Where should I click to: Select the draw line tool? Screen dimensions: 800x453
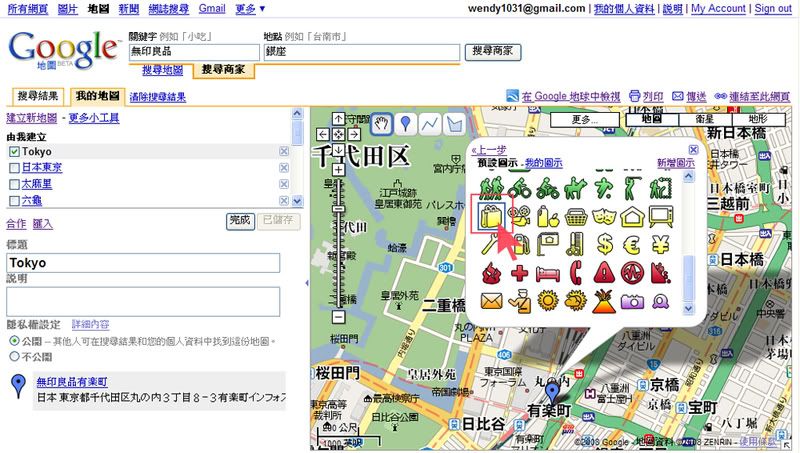click(430, 124)
